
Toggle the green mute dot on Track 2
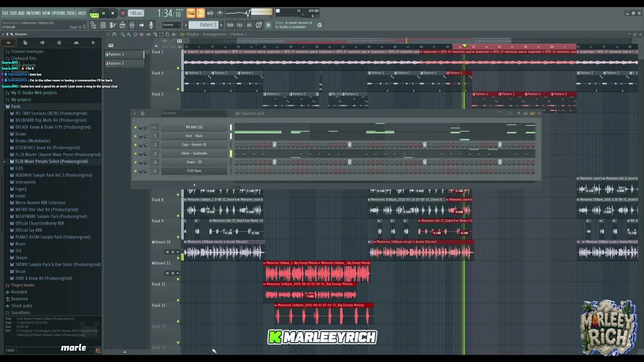coord(178,89)
